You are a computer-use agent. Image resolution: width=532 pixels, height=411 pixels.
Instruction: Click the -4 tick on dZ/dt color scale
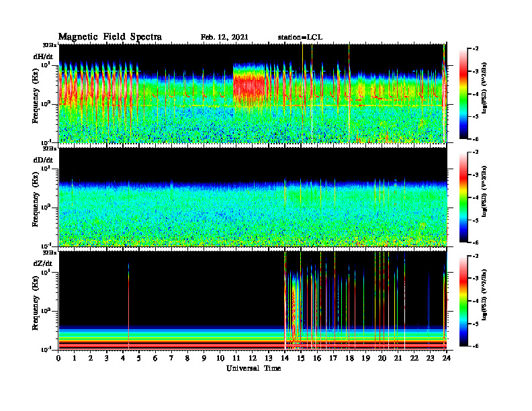point(476,301)
